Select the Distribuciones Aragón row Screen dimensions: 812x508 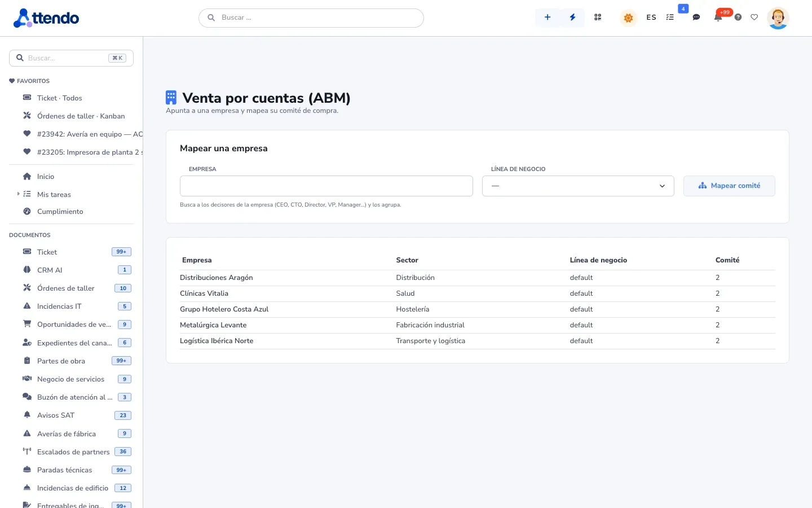click(477, 278)
